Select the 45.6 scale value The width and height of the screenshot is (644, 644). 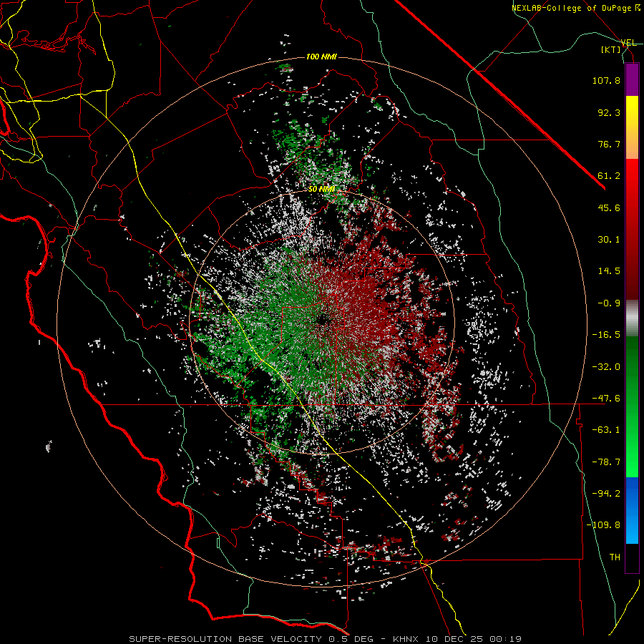pos(609,208)
